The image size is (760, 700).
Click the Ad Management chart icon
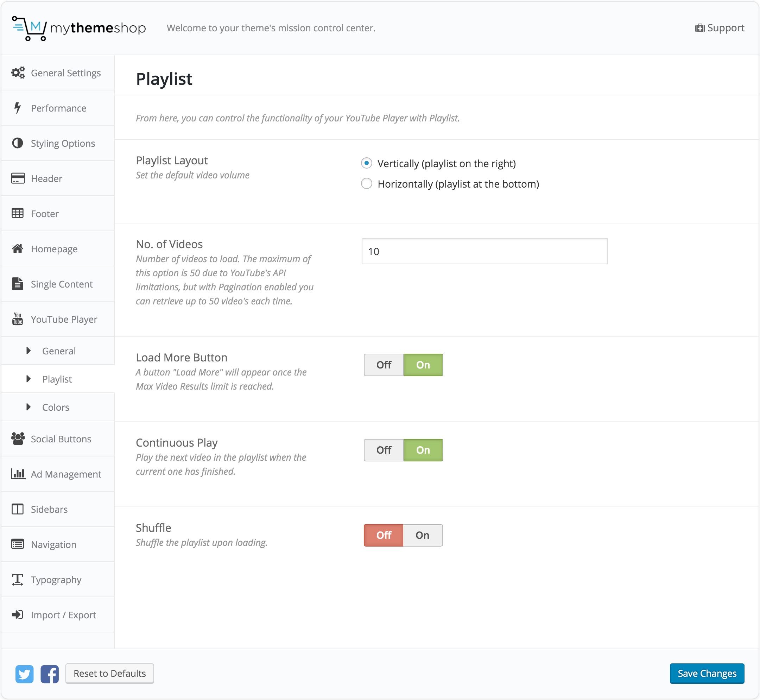click(x=18, y=474)
